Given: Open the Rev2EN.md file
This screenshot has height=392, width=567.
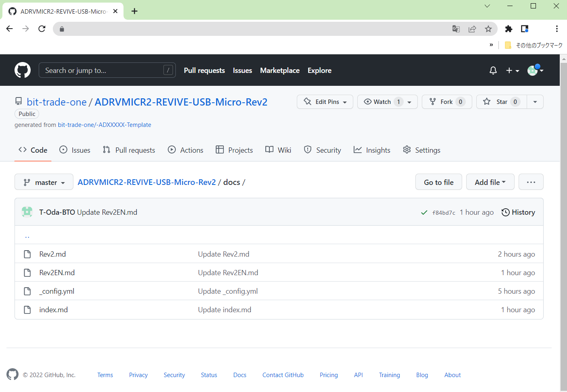Looking at the screenshot, I should tap(57, 272).
